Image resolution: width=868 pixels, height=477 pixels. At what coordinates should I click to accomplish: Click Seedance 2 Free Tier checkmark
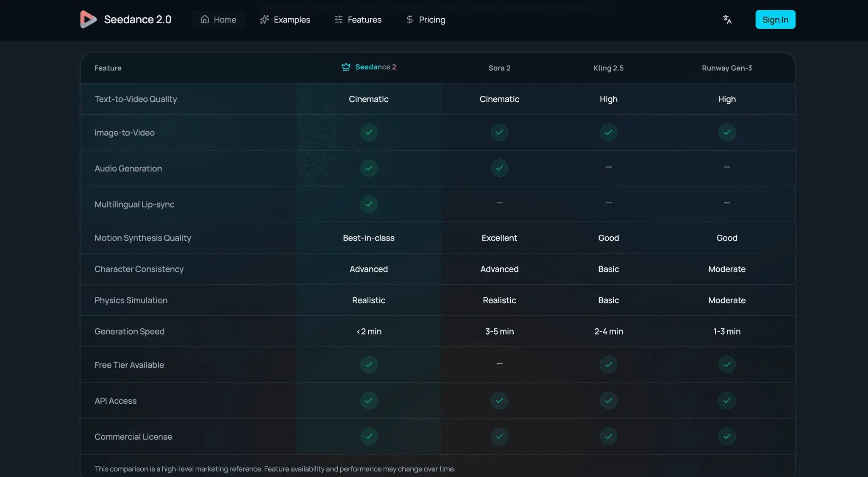369,365
